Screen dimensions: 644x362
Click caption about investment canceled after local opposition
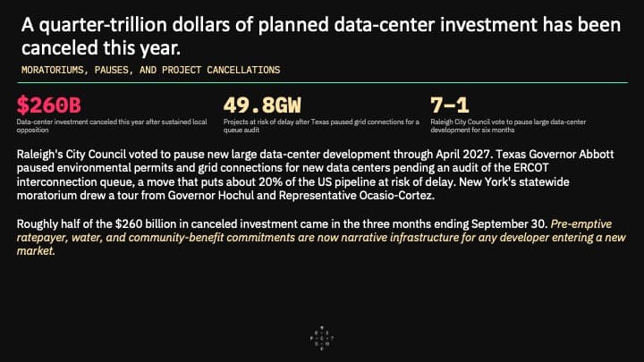[x=112, y=126]
